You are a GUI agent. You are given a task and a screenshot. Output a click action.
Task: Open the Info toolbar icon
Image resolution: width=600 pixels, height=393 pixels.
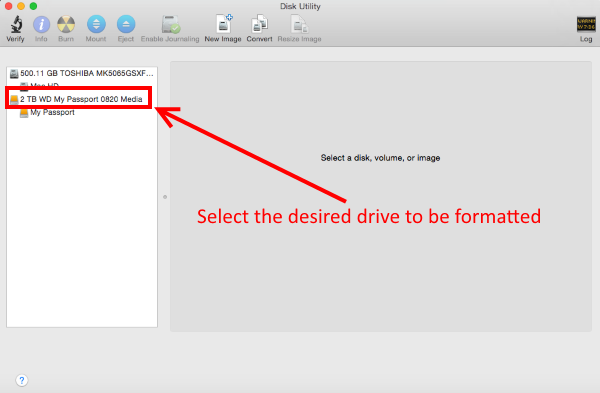tap(41, 25)
